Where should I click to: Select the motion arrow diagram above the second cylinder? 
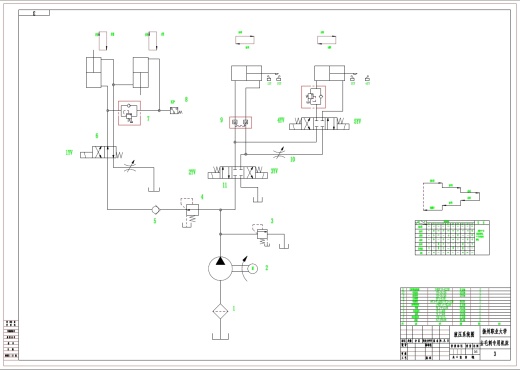tap(153, 41)
